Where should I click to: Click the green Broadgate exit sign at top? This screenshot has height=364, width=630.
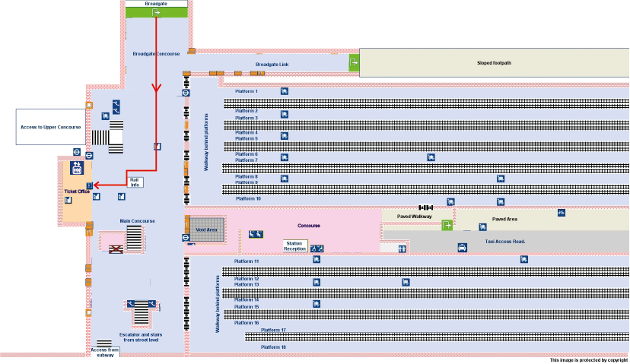coord(156,12)
